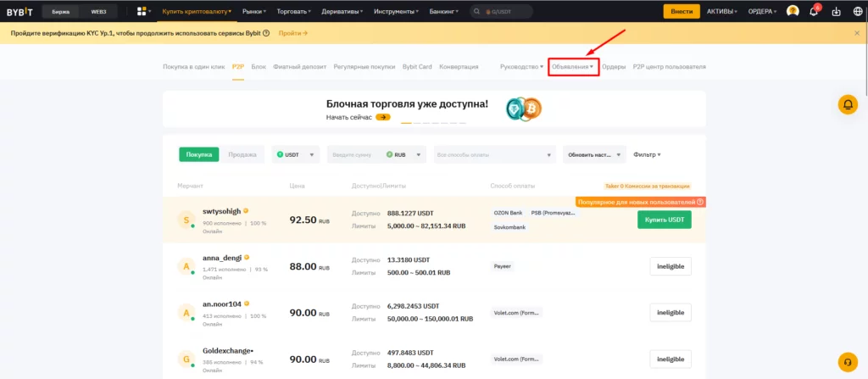The width and height of the screenshot is (868, 379).
Task: Click Goldexchange merchant avatar
Action: pyautogui.click(x=186, y=359)
